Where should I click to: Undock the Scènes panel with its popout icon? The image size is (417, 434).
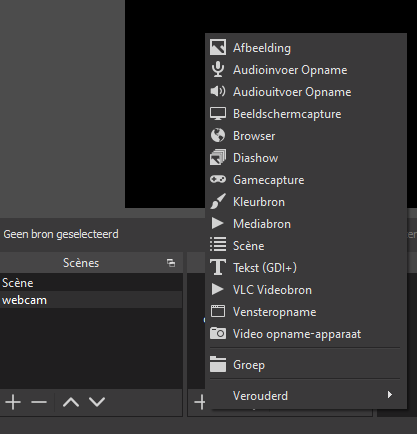click(171, 263)
